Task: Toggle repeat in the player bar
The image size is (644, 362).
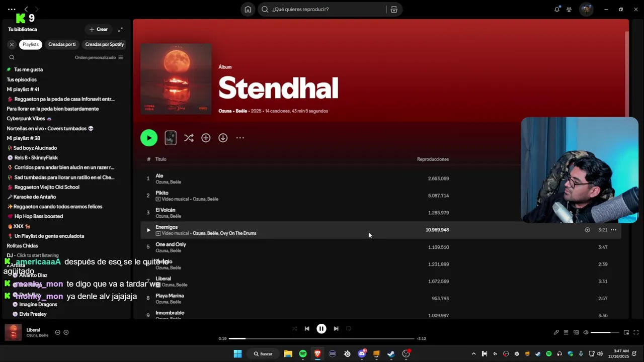Action: coord(349,329)
